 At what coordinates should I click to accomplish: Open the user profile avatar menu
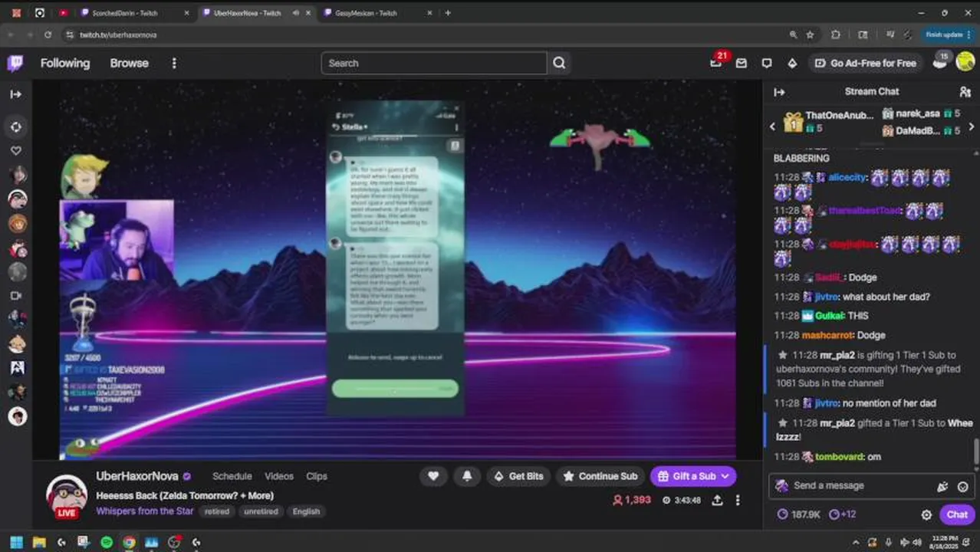coord(965,63)
